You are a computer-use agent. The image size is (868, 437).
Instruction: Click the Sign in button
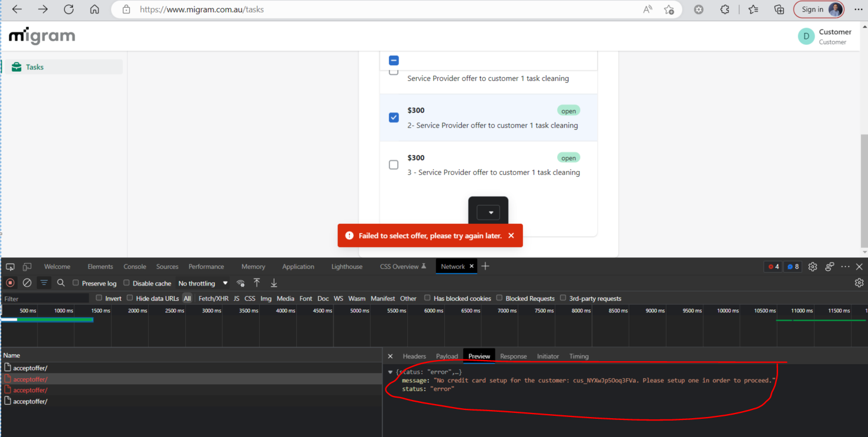tap(818, 9)
